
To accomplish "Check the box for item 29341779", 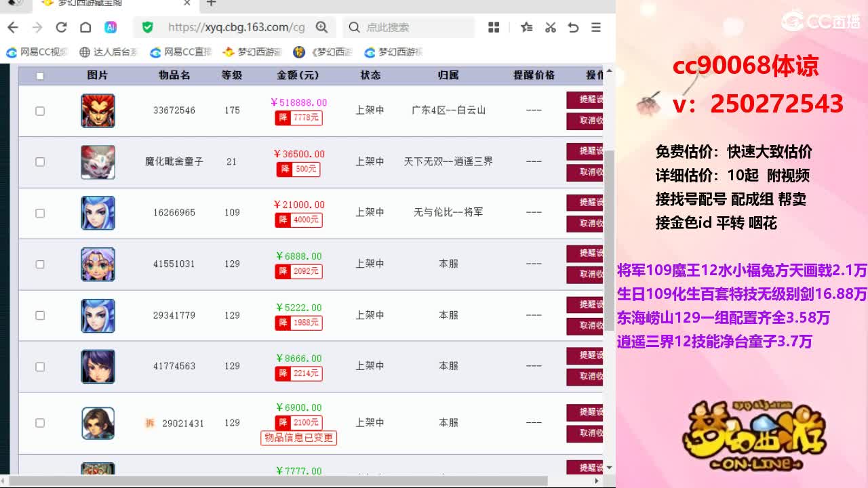I will click(40, 315).
